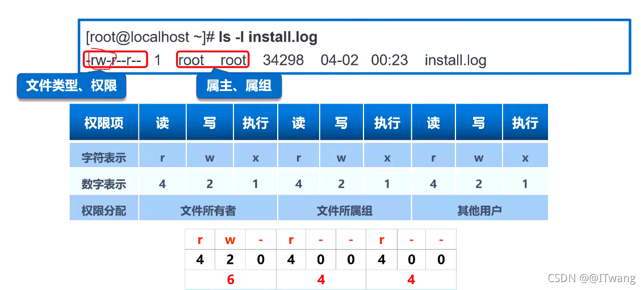Click the '数字表示' row label
Screen dimensions: 644x290
pos(104,184)
